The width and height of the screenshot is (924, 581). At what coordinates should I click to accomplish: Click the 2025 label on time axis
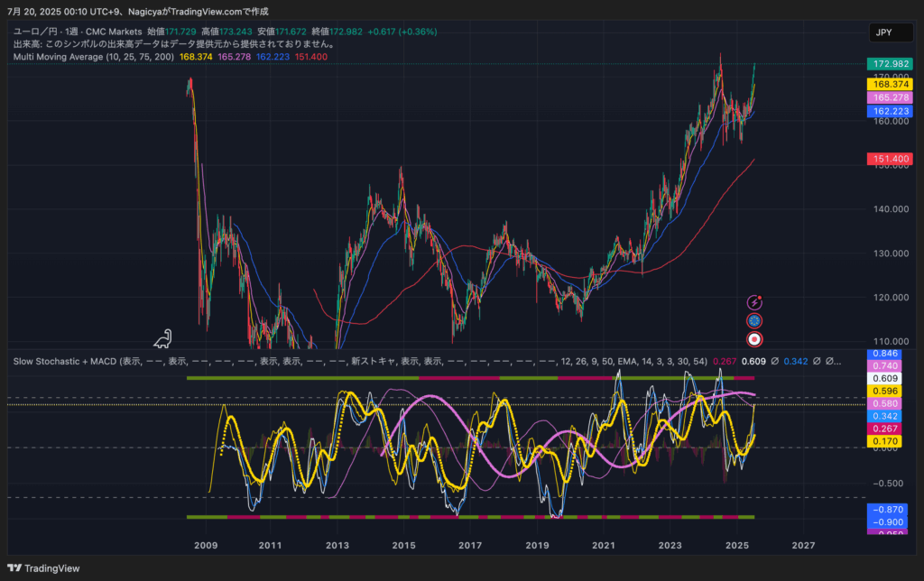[737, 546]
